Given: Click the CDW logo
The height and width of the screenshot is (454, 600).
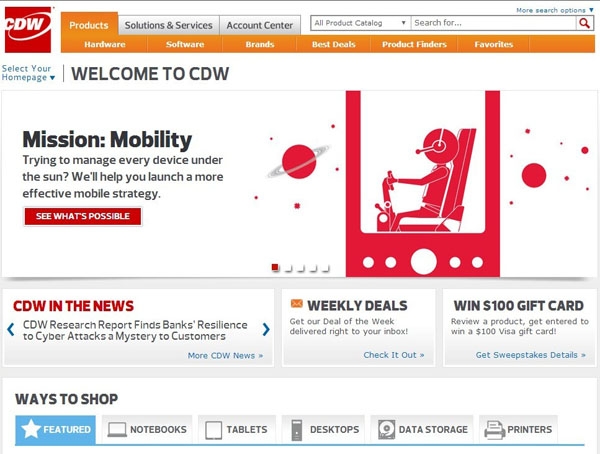Looking at the screenshot, I should point(28,29).
